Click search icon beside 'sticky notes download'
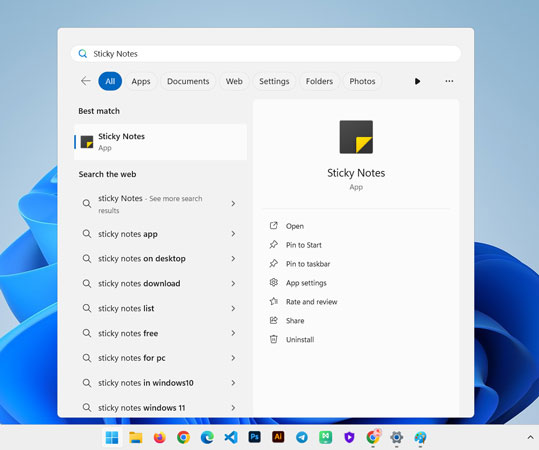This screenshot has width=539, height=450. (x=87, y=284)
